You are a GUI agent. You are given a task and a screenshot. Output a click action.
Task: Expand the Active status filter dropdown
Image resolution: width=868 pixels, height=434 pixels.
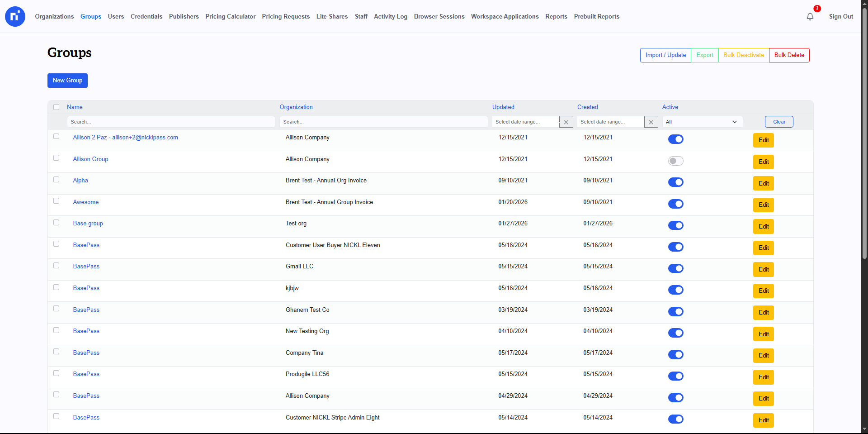pyautogui.click(x=702, y=122)
